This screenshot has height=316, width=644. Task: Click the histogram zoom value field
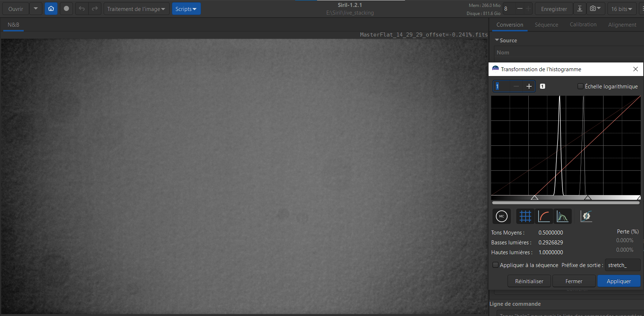[x=501, y=86]
